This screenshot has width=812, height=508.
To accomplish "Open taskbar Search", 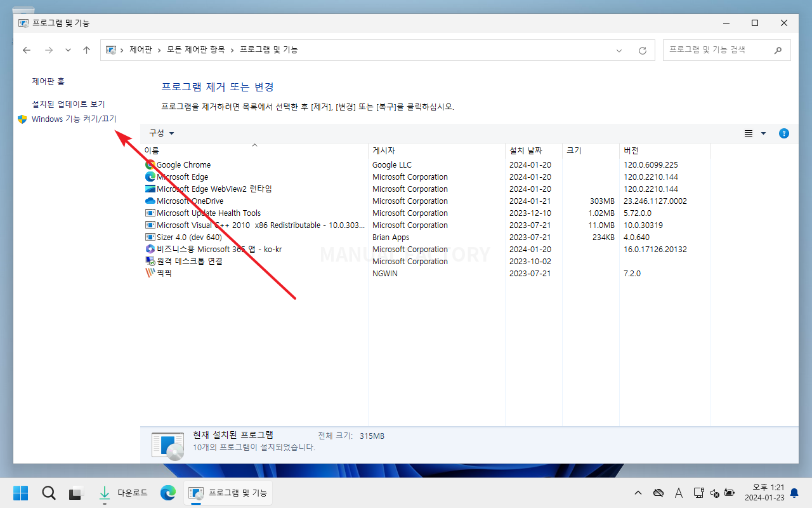I will coord(49,493).
